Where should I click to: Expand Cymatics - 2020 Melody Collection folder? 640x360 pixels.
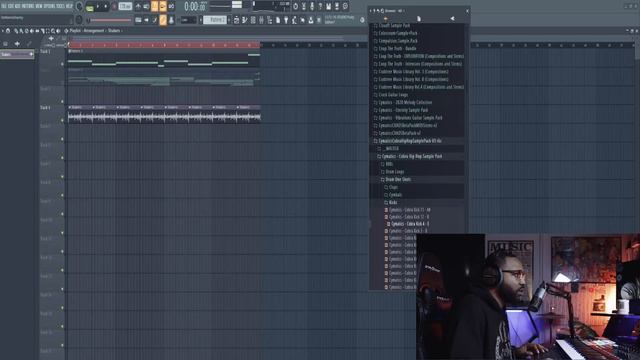coord(404,102)
